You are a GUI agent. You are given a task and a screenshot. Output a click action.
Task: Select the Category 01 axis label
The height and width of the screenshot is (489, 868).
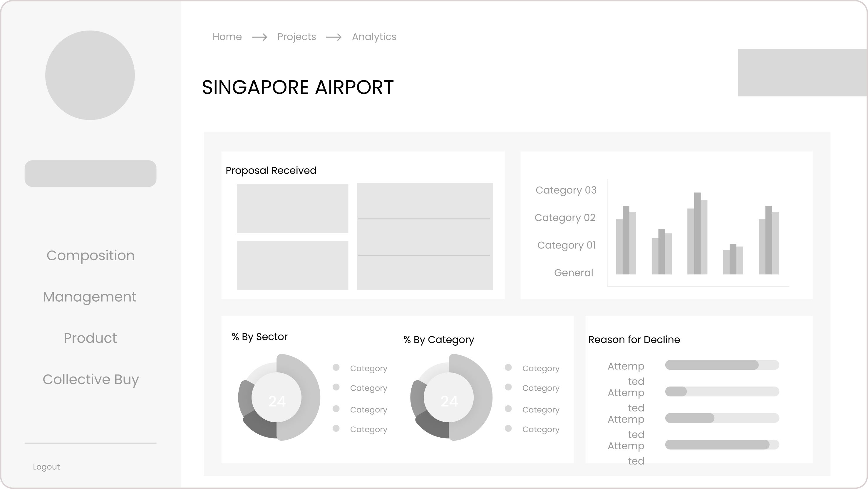567,245
